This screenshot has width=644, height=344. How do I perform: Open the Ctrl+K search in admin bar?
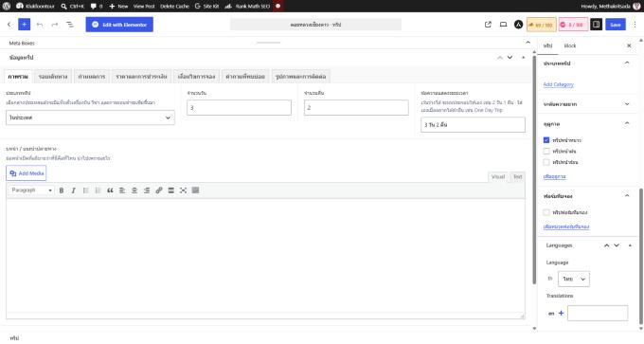pos(72,7)
